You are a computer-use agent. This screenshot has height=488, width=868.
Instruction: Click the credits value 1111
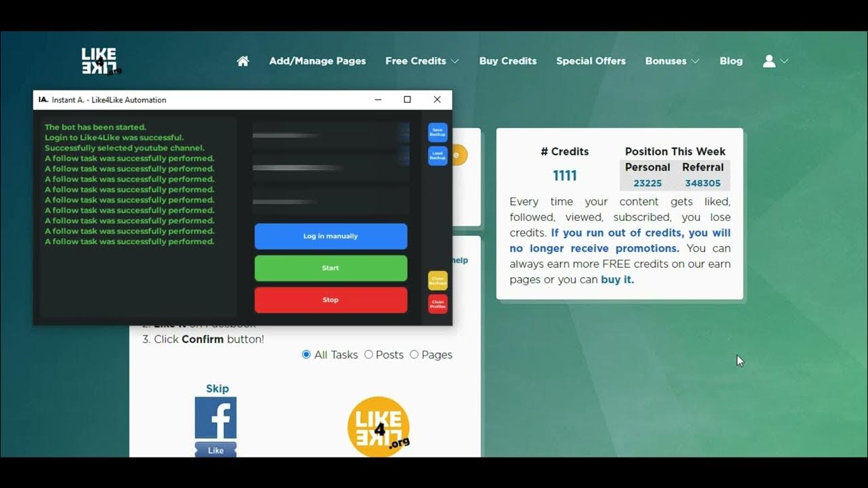[x=564, y=176]
